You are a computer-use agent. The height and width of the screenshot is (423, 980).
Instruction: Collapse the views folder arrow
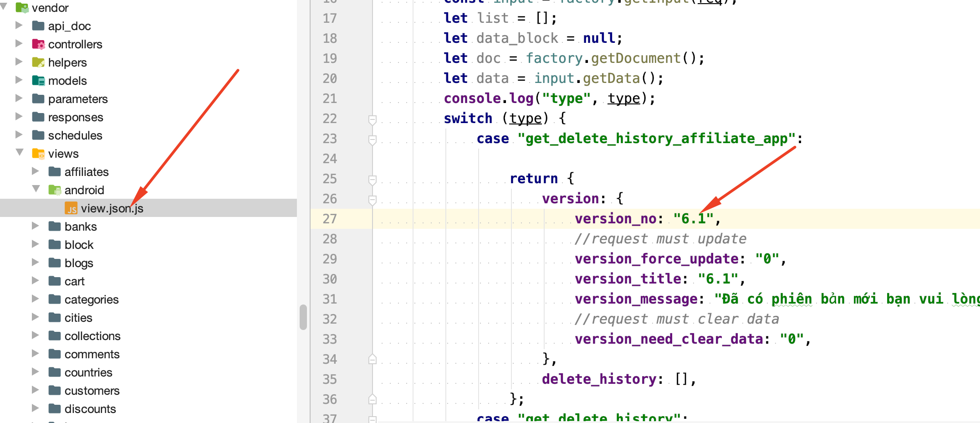[20, 152]
